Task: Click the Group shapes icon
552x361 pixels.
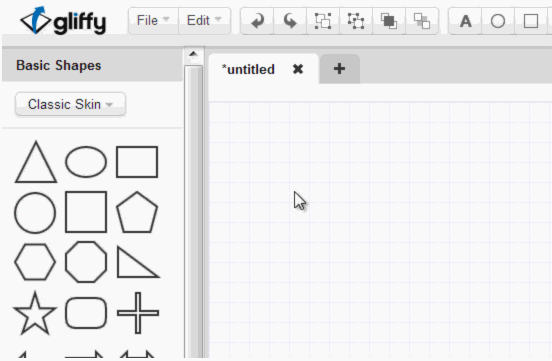Action: [x=323, y=21]
